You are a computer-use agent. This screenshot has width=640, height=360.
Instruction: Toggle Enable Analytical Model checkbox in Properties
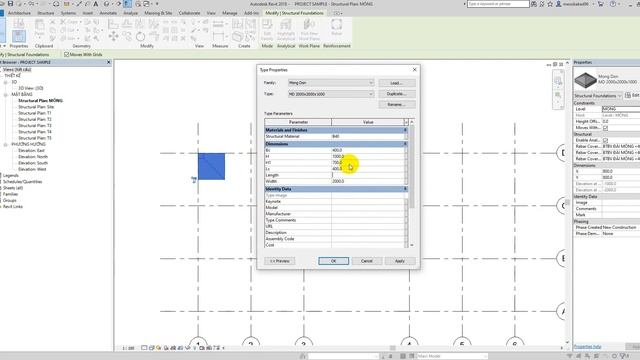605,140
